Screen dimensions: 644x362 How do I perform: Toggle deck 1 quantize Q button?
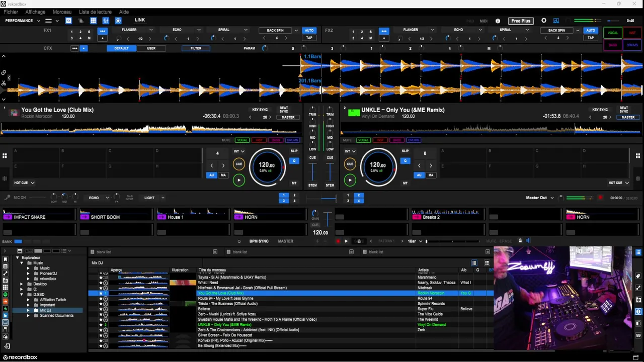coord(294,161)
